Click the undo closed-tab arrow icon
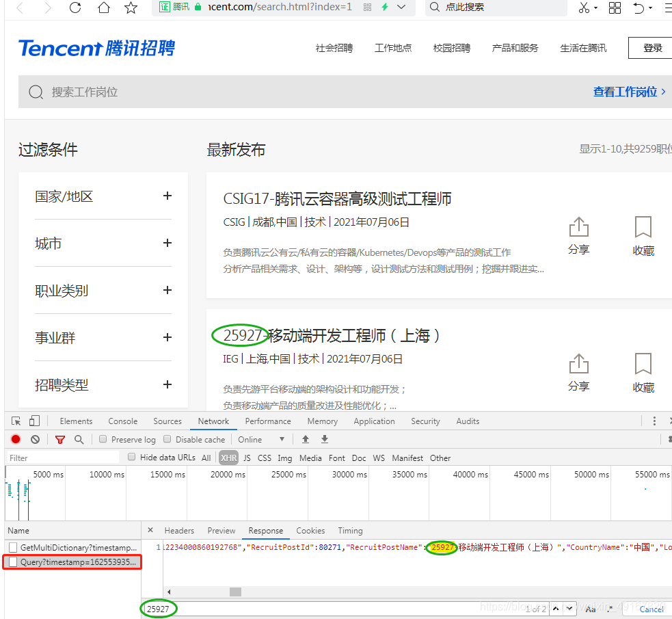Screen dimensions: 672x619 (x=639, y=8)
